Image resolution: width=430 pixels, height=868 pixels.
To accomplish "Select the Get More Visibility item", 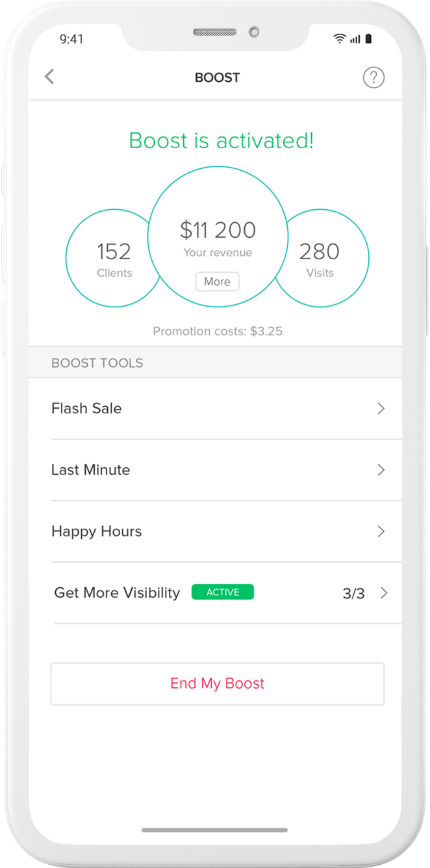I will (x=117, y=593).
